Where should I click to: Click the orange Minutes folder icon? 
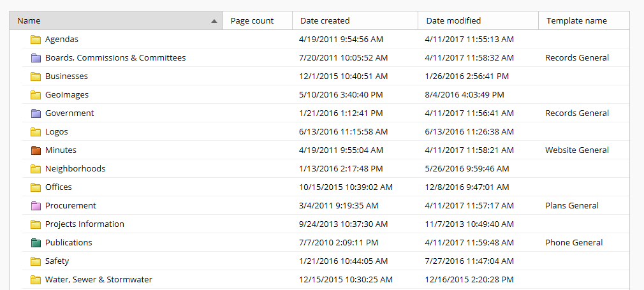pos(36,150)
